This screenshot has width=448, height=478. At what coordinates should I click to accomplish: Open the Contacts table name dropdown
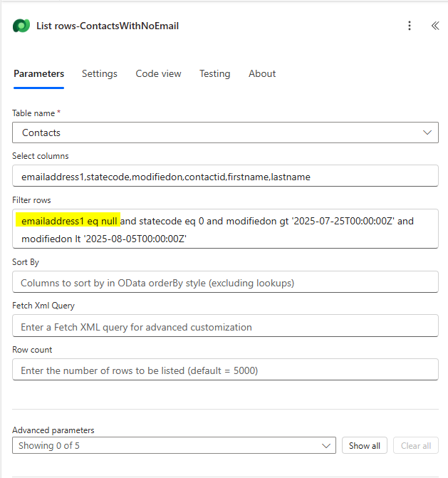click(225, 133)
